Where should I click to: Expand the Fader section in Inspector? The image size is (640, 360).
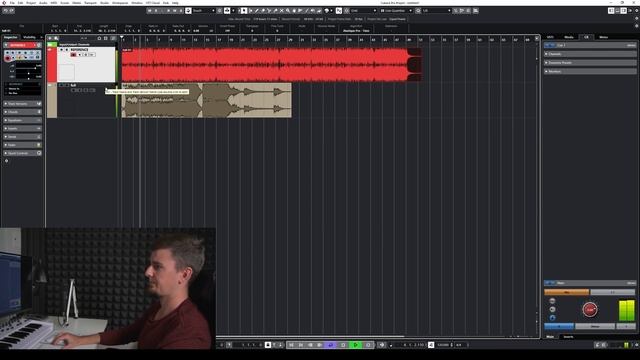click(22, 145)
